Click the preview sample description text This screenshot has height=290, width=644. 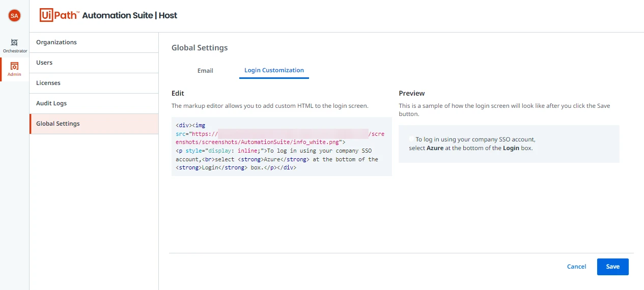coord(505,110)
